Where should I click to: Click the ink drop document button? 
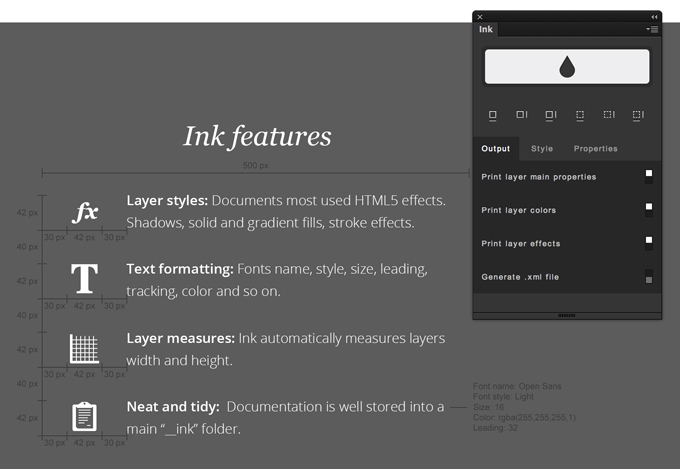point(567,66)
